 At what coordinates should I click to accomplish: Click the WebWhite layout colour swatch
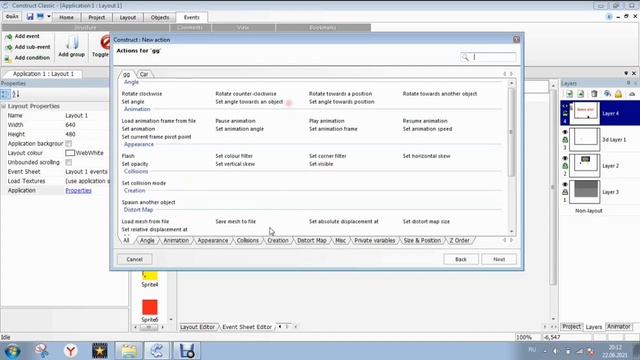(70, 153)
